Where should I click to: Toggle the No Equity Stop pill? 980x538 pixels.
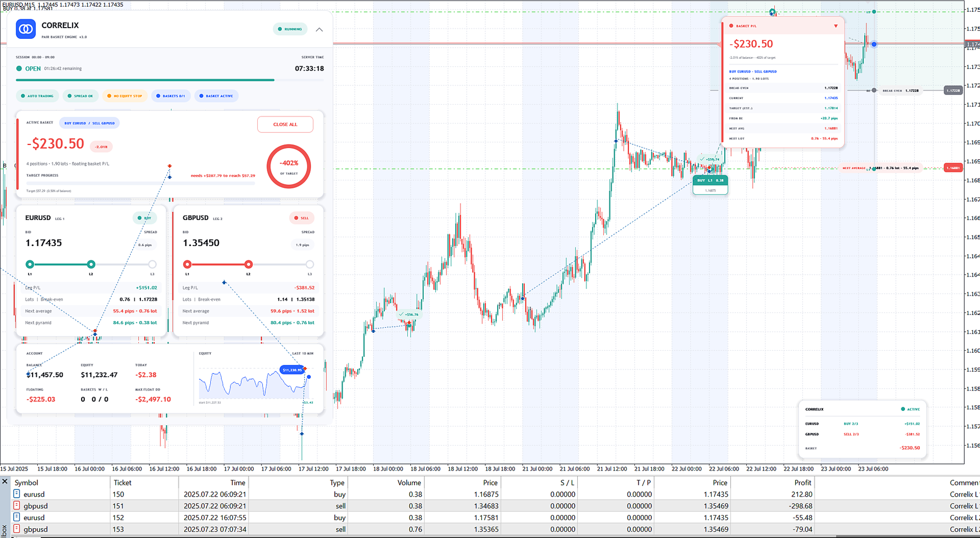pyautogui.click(x=125, y=96)
